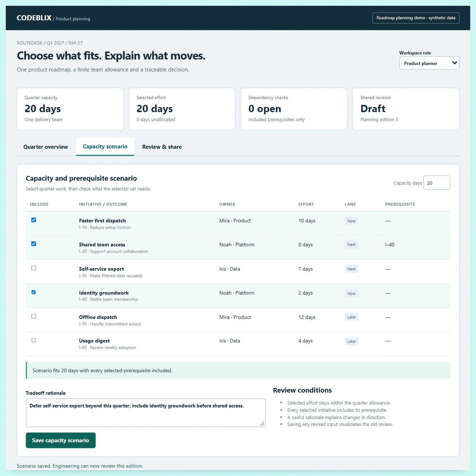This screenshot has width=476, height=476.
Task: Click the Save capacity scenario button
Action: pos(61,440)
